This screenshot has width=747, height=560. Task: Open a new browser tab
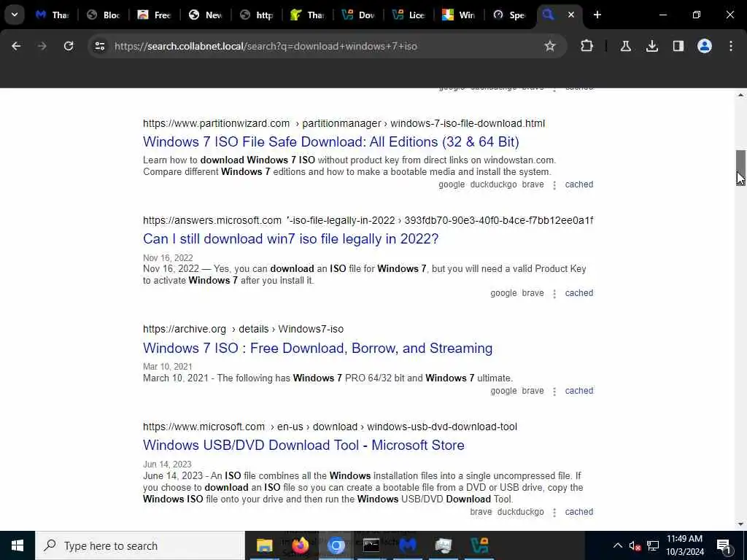(597, 15)
